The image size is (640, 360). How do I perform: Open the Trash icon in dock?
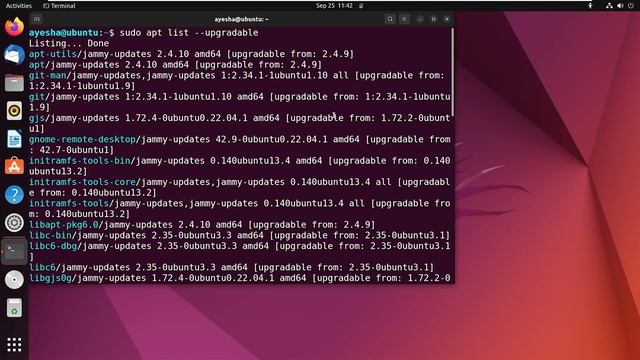pos(14,308)
